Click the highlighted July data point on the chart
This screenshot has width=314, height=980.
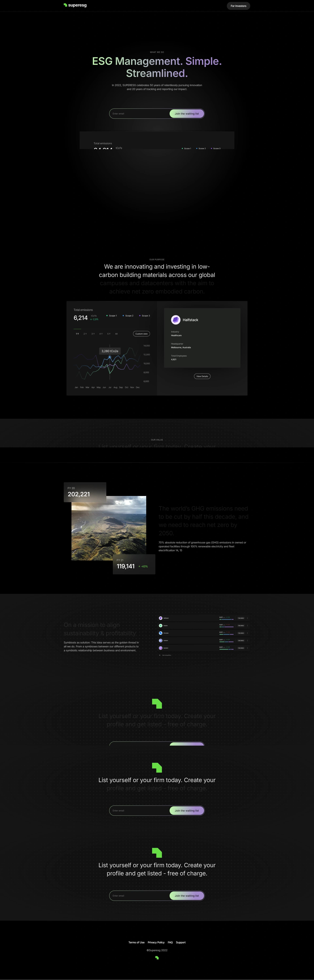pyautogui.click(x=110, y=357)
